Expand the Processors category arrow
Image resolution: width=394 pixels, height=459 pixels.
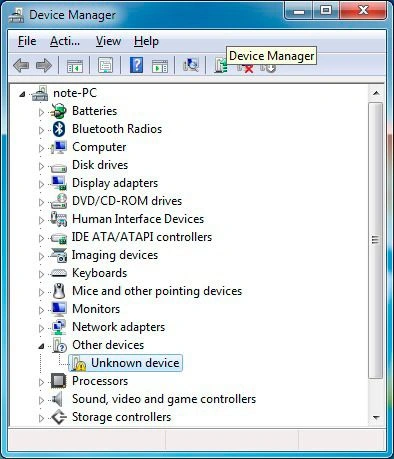pyautogui.click(x=41, y=382)
